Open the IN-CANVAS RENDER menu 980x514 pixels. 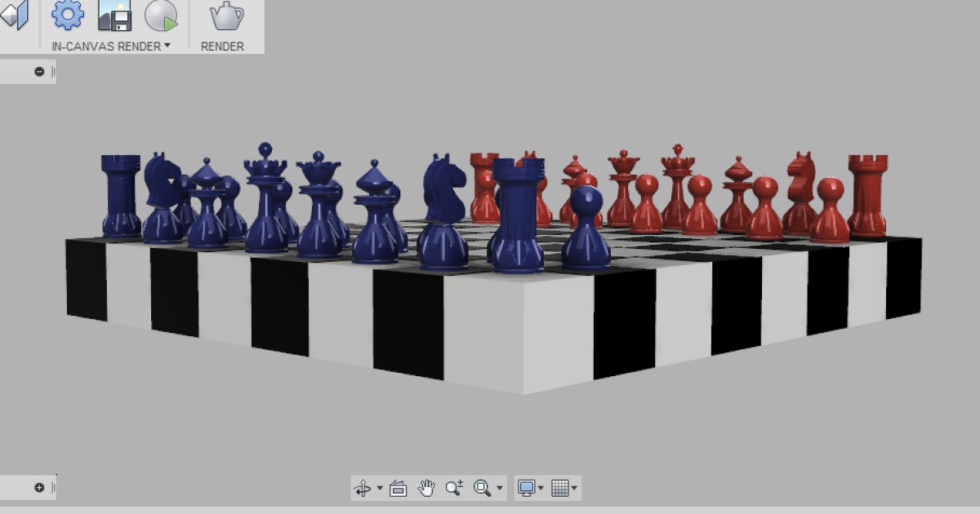point(106,45)
